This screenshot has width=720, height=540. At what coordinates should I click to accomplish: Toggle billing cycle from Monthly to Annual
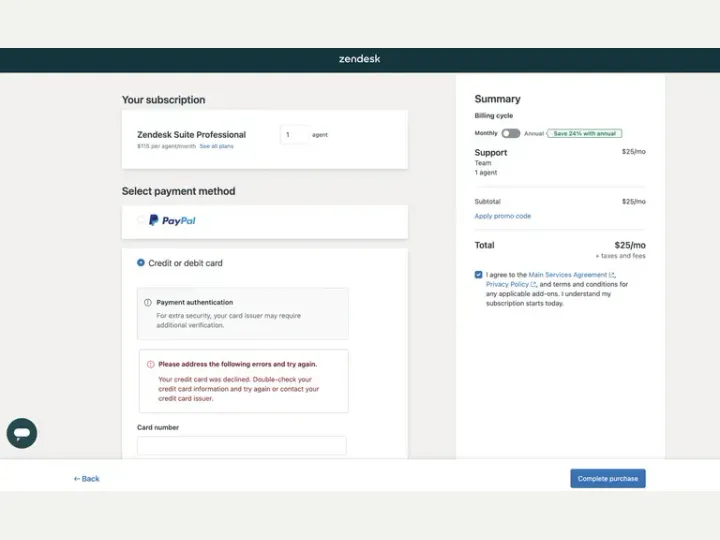pos(511,133)
